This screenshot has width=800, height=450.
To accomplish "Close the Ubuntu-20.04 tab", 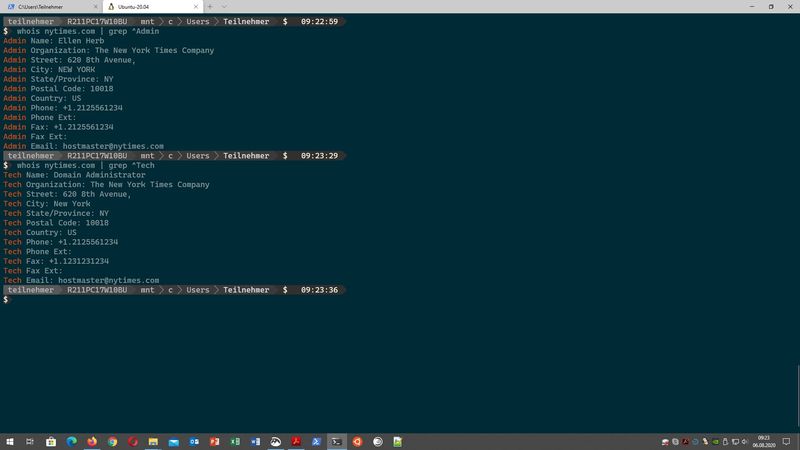I will (x=196, y=7).
